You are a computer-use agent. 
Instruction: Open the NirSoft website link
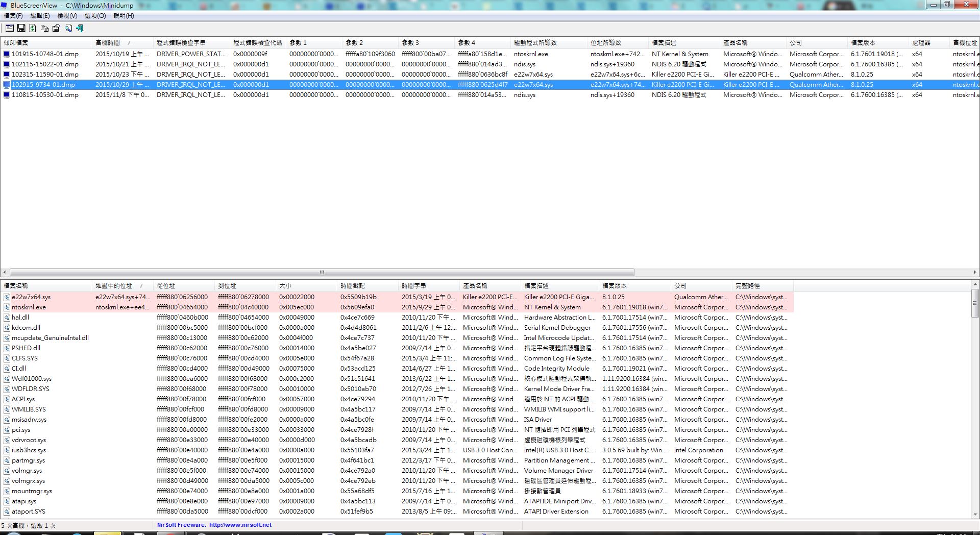(x=240, y=525)
